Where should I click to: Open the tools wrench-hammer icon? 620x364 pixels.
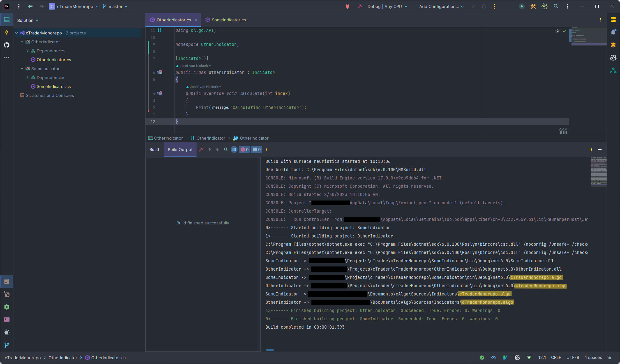(533, 6)
